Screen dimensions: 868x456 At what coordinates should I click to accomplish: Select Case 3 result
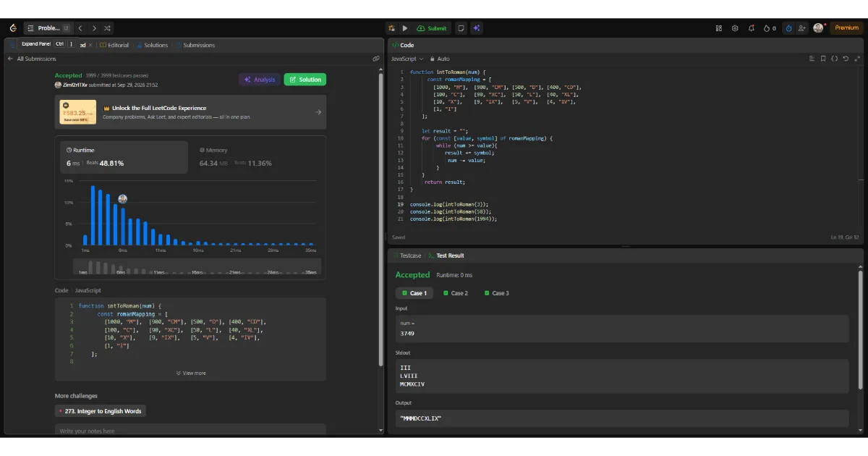pos(496,293)
